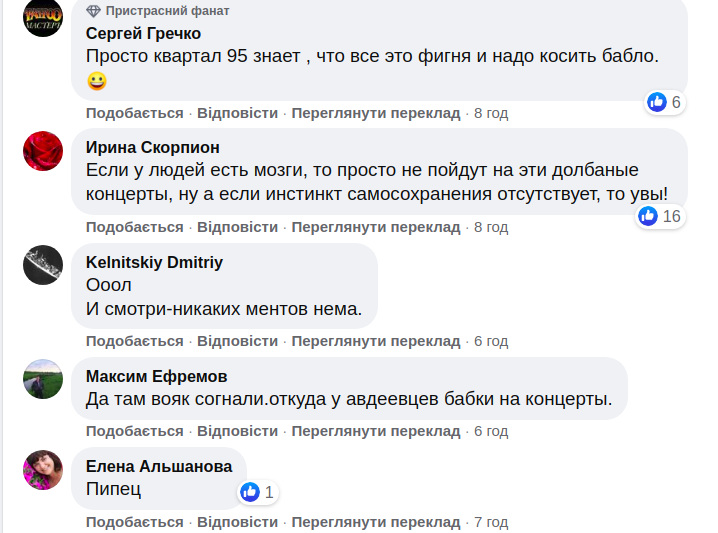
Task: Open like reactions with count 6
Action: coord(664,102)
